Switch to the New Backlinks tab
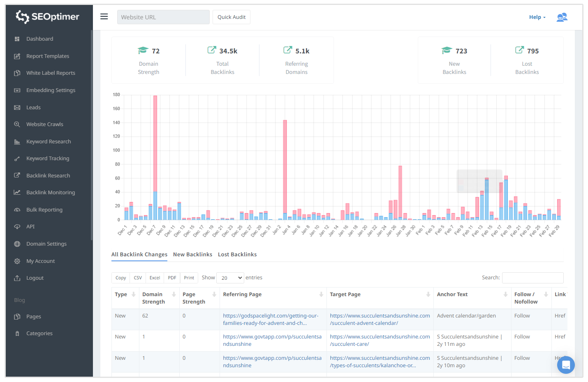This screenshot has height=382, width=588. (x=192, y=255)
